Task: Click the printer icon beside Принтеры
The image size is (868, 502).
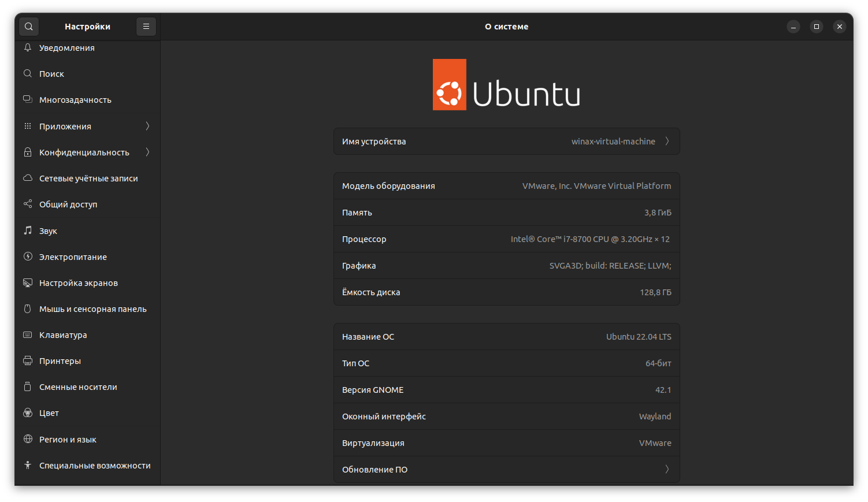Action: pos(28,360)
